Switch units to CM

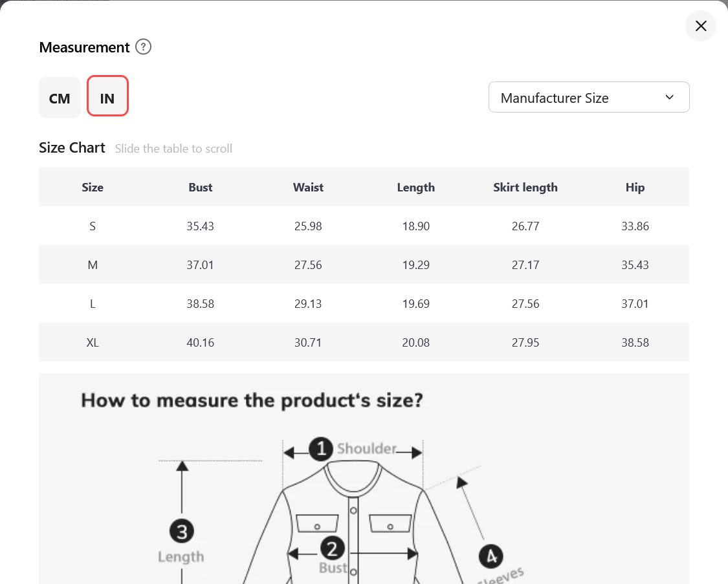[x=60, y=98]
